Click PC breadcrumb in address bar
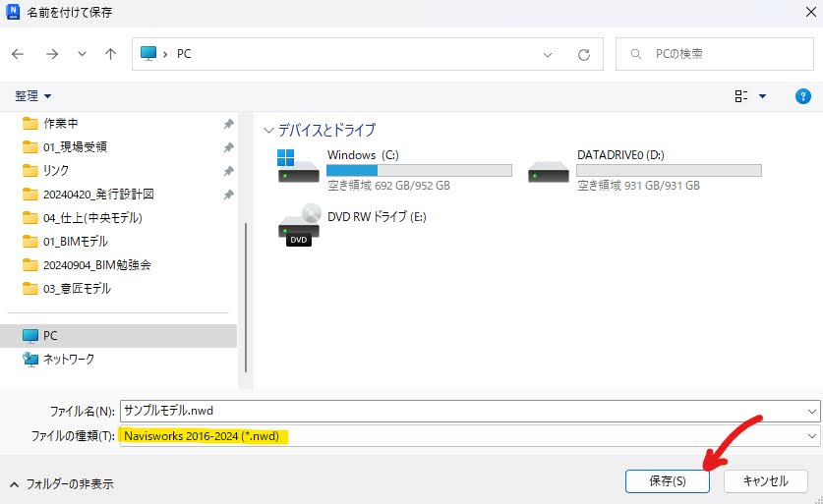 coord(184,53)
